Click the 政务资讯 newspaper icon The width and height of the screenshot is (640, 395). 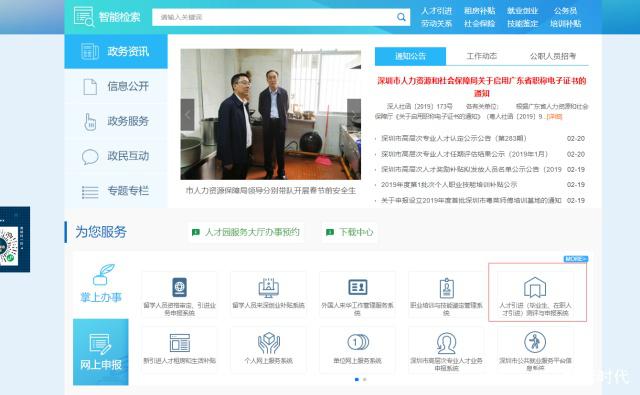pyautogui.click(x=90, y=51)
